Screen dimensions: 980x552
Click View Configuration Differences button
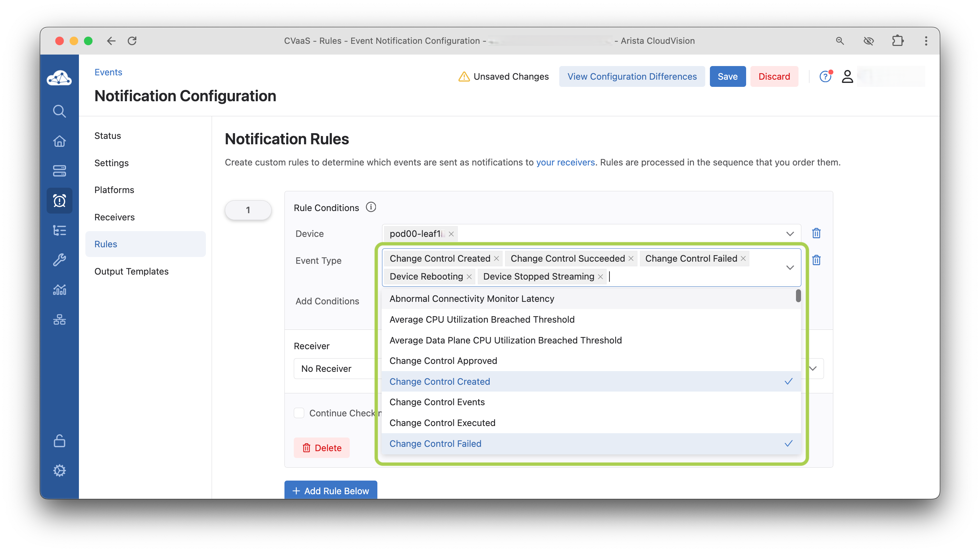click(x=632, y=76)
